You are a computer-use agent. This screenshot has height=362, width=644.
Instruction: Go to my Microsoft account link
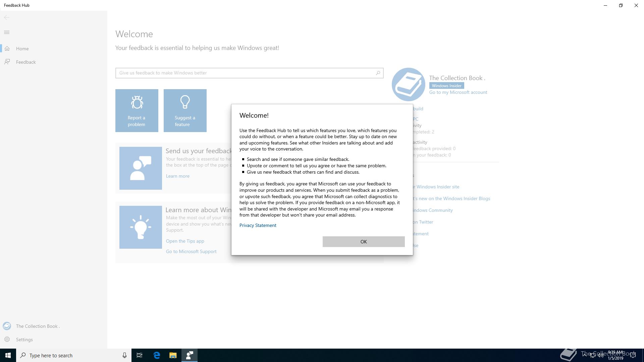pos(458,92)
